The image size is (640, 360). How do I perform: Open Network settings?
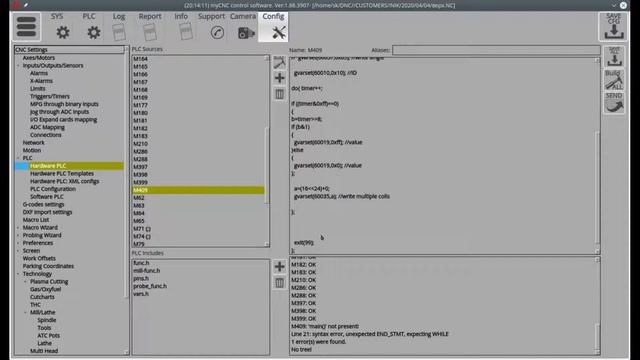click(x=33, y=142)
